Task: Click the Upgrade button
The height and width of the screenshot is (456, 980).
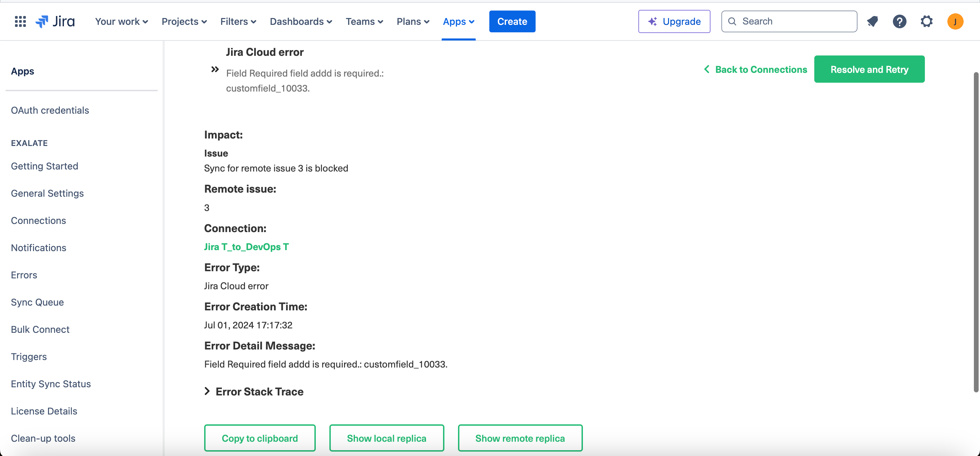Action: point(674,21)
